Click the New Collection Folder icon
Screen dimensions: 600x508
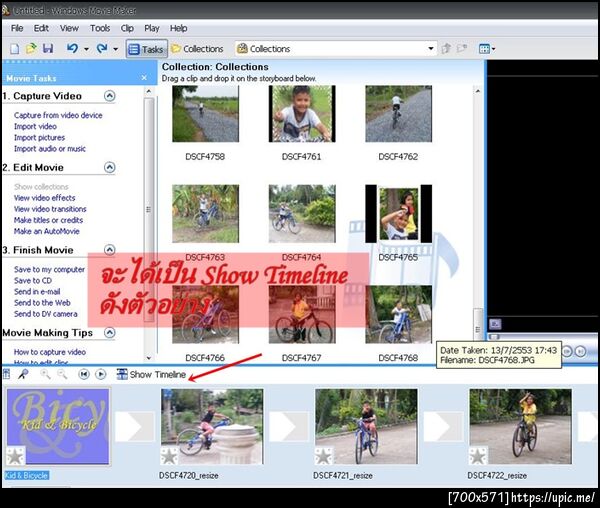[x=462, y=49]
